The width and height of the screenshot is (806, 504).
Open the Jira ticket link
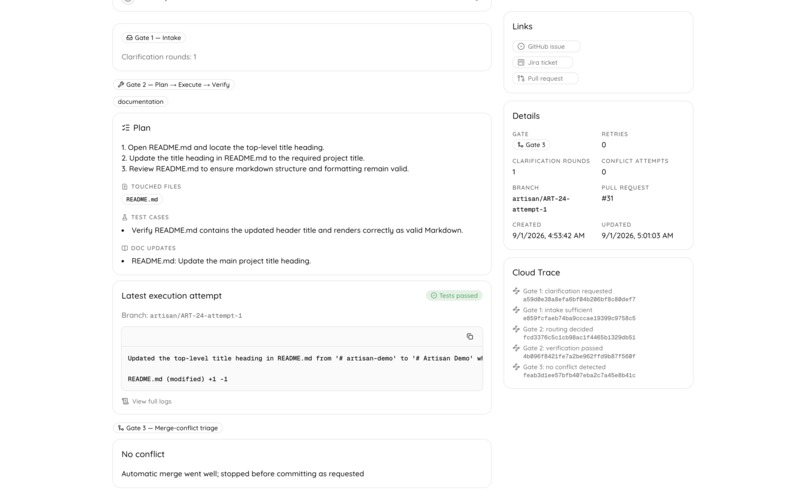542,62
